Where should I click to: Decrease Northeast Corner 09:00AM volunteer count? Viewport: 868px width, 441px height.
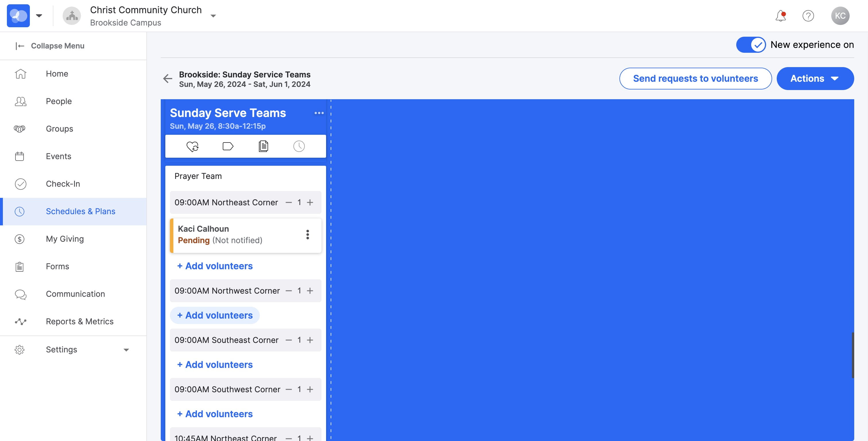288,203
